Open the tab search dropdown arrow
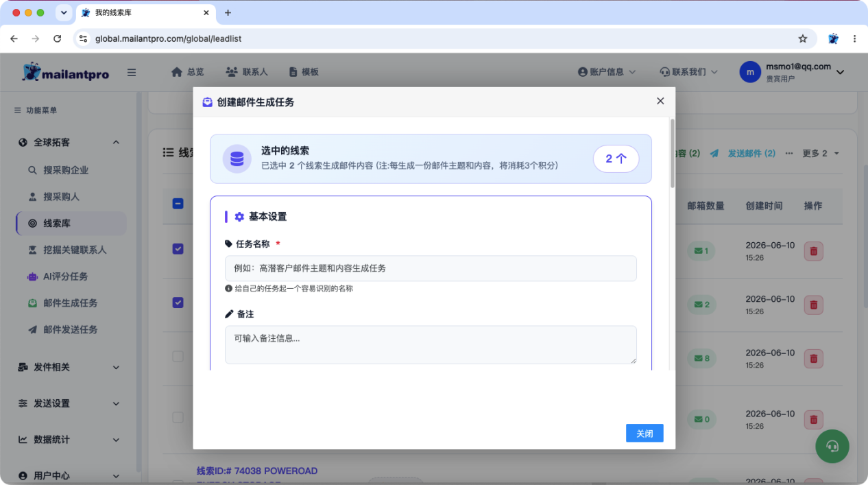Image resolution: width=868 pixels, height=485 pixels. (64, 12)
